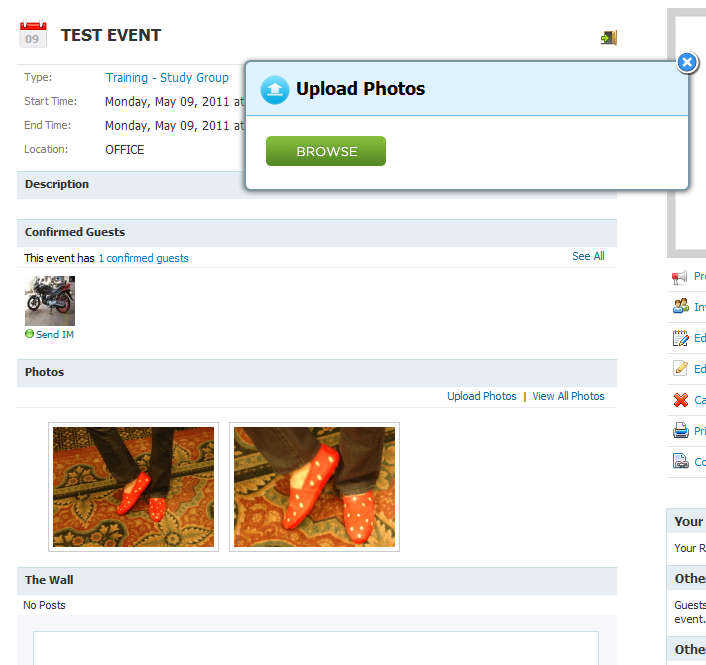Click the red calendar icon beside TEST EVENT
Screen dimensions: 706x665
[x=33, y=34]
